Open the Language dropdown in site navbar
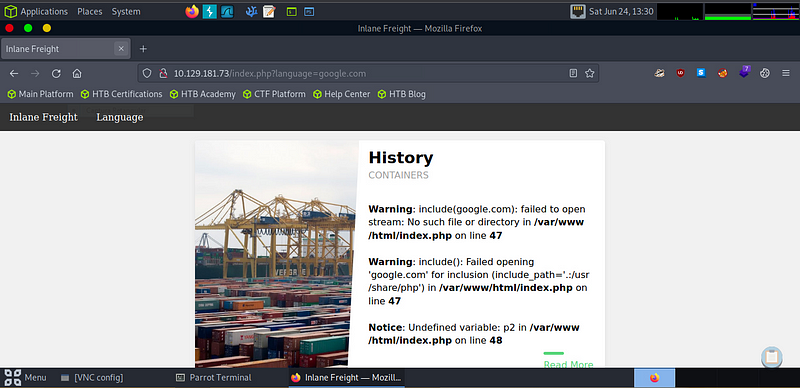Viewport: 800px width, 388px height. 120,117
